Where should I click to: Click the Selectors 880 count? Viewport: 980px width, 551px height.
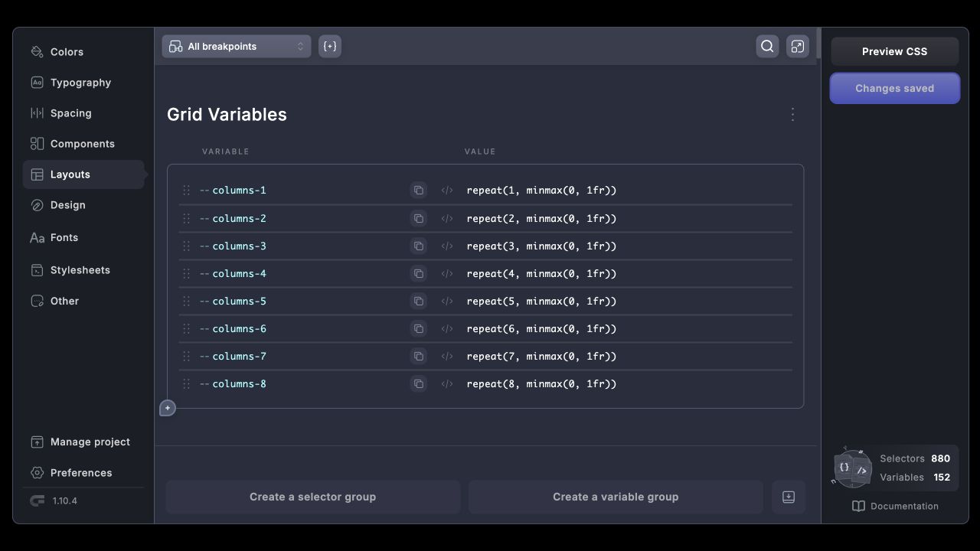coord(915,459)
